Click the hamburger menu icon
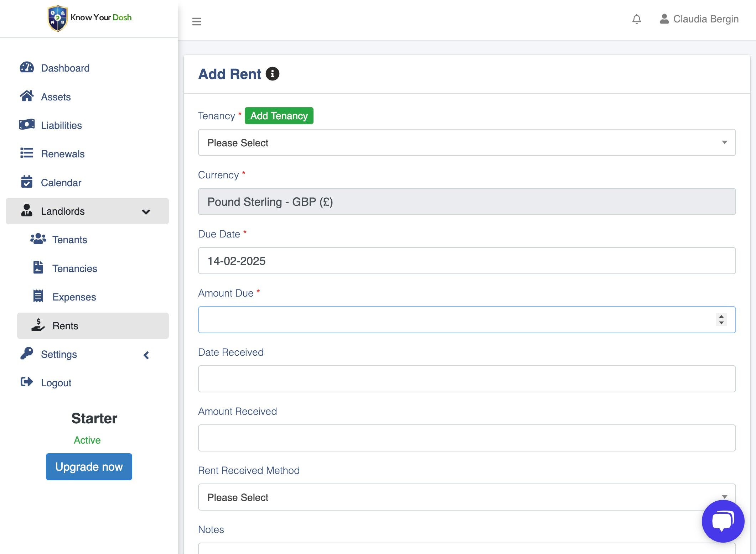This screenshot has width=756, height=554. click(x=197, y=21)
